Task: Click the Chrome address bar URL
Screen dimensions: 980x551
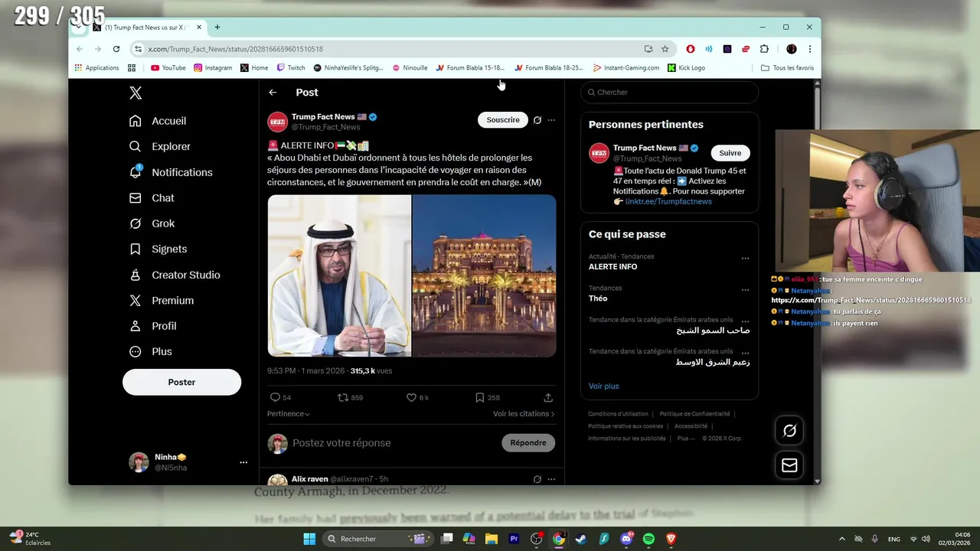Action: (x=235, y=49)
